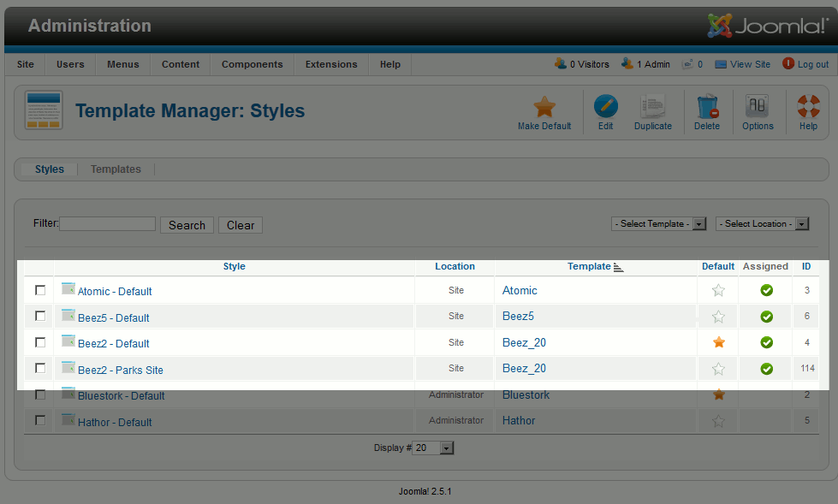Screen dimensions: 838x504
Task: Click the assigned checkmark for Beez5
Action: tap(767, 317)
